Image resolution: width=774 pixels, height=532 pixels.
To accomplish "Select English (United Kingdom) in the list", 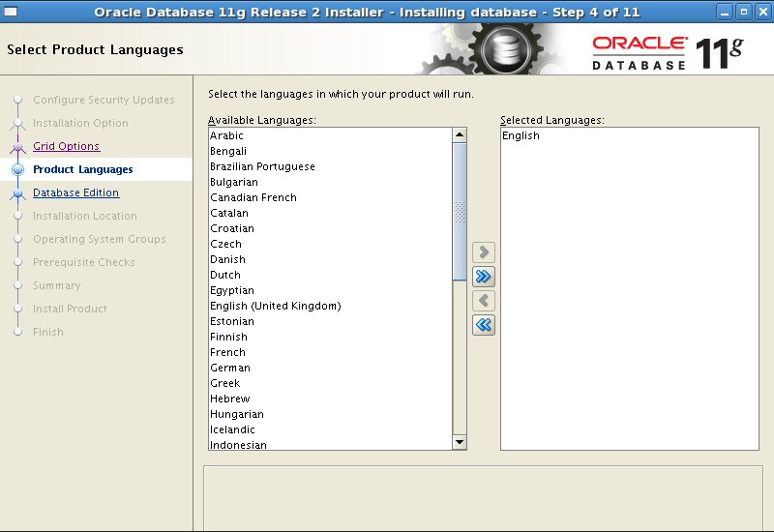I will 330,306.
